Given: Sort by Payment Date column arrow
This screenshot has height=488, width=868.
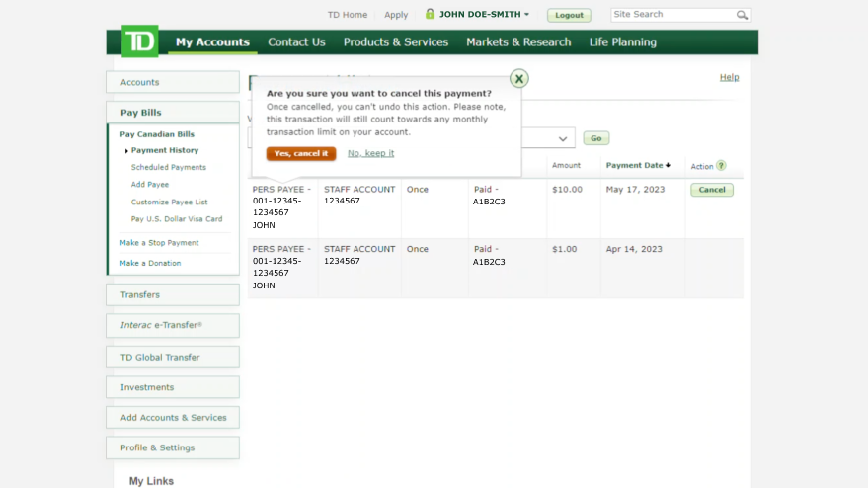Looking at the screenshot, I should 669,165.
